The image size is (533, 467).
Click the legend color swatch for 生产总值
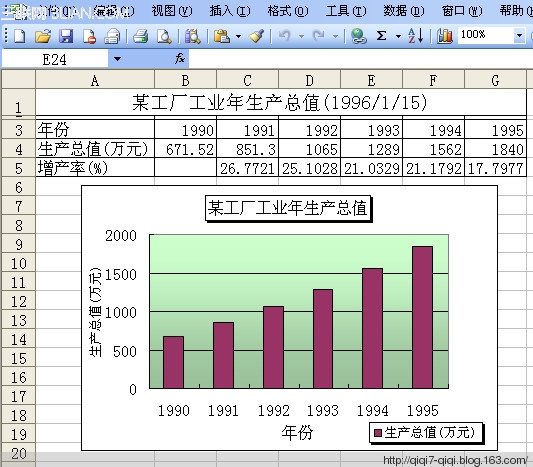(x=378, y=433)
